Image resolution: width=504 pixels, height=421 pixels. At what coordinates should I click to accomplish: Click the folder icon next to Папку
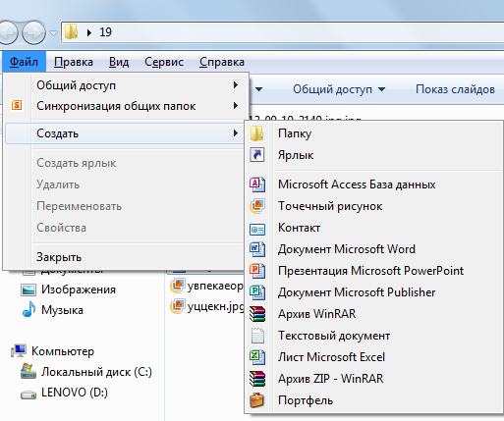(257, 133)
